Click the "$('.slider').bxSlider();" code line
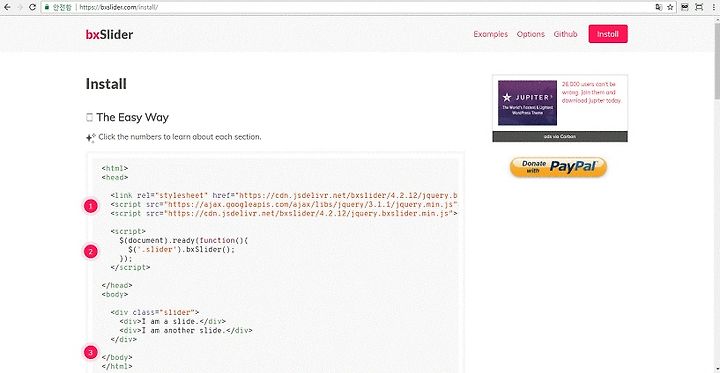 coord(181,249)
